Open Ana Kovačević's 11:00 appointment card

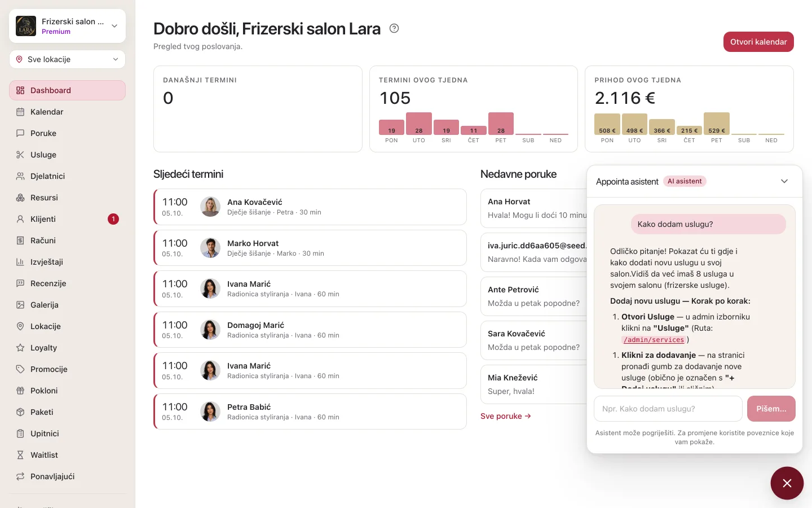click(310, 207)
